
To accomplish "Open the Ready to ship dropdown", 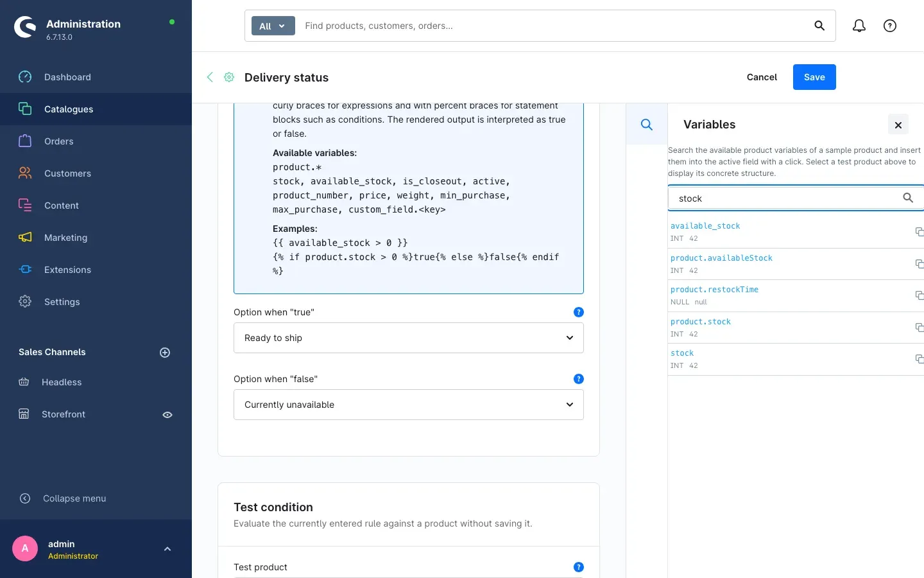I will point(409,338).
